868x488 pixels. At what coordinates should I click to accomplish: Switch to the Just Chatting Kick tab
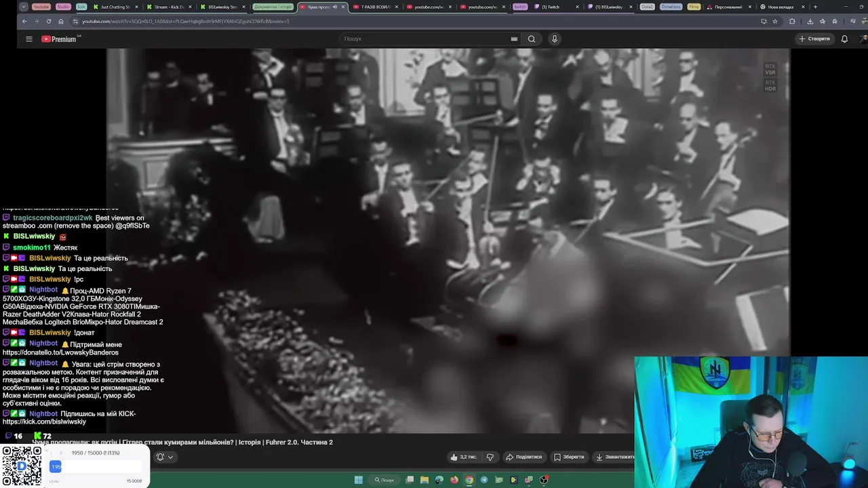point(115,7)
